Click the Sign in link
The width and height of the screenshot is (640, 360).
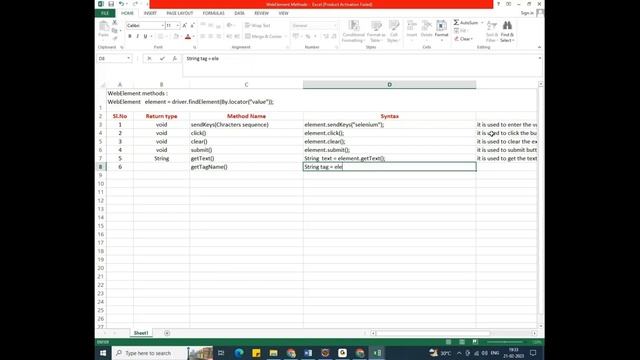point(527,13)
